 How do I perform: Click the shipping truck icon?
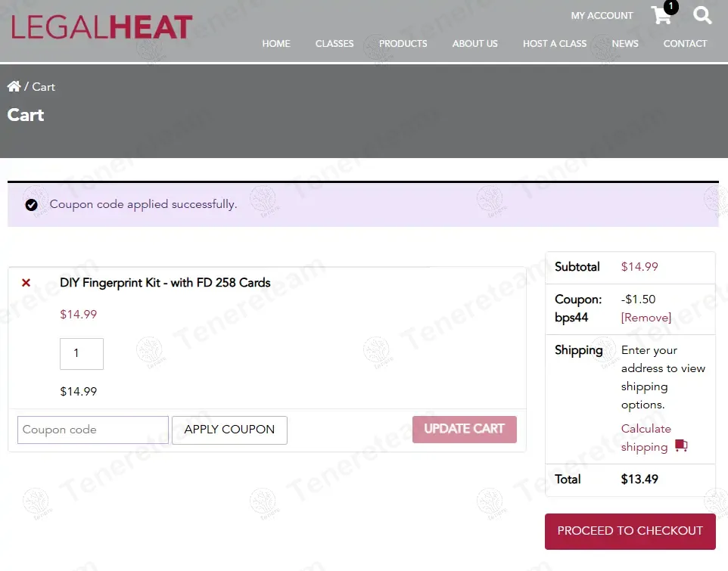coord(681,445)
